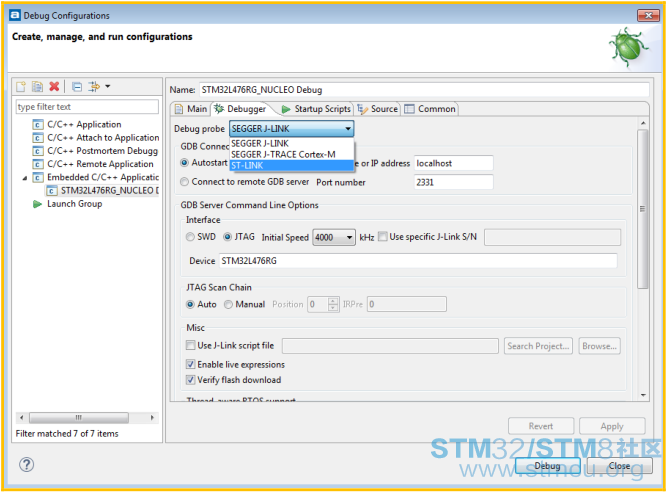The height and width of the screenshot is (494, 668).
Task: Click the tree horizontal scrollbar right arrow
Action: (x=152, y=418)
